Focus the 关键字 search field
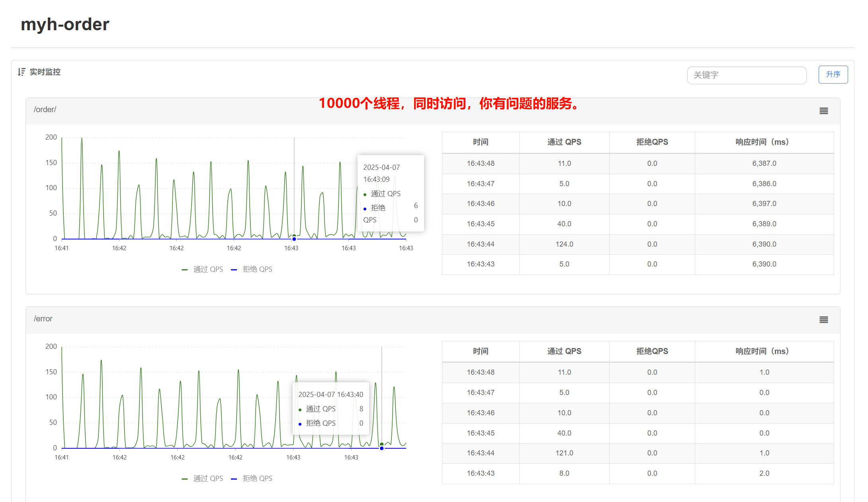The image size is (868, 502). pos(746,75)
